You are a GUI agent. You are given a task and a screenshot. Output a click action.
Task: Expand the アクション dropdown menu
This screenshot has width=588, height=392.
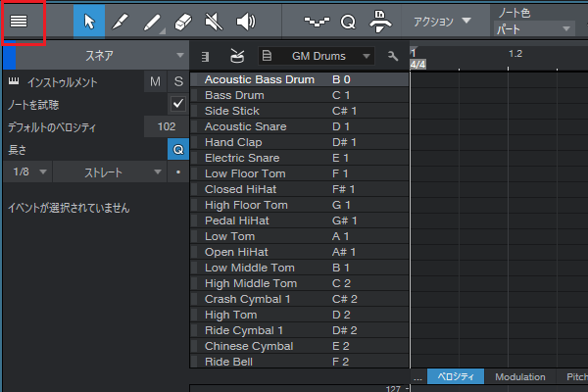pyautogui.click(x=441, y=21)
